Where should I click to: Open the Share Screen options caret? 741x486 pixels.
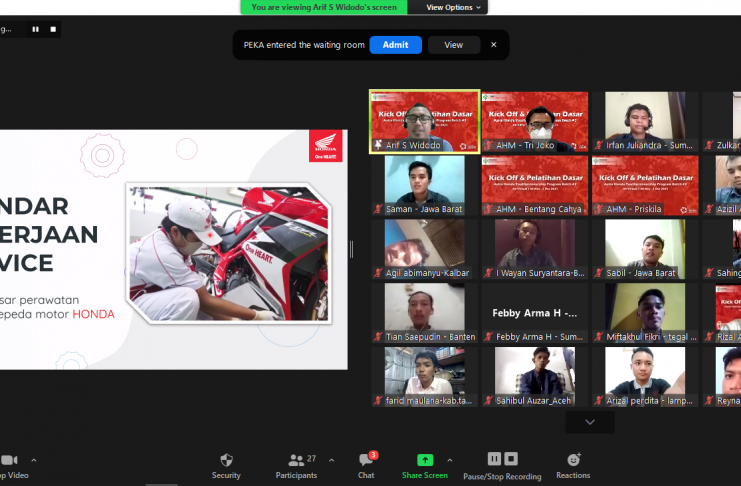point(449,460)
